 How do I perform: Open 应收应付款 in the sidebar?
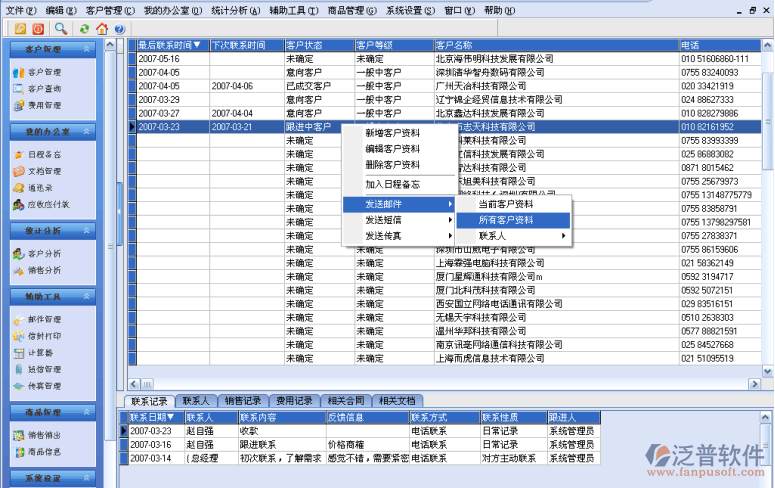click(42, 204)
